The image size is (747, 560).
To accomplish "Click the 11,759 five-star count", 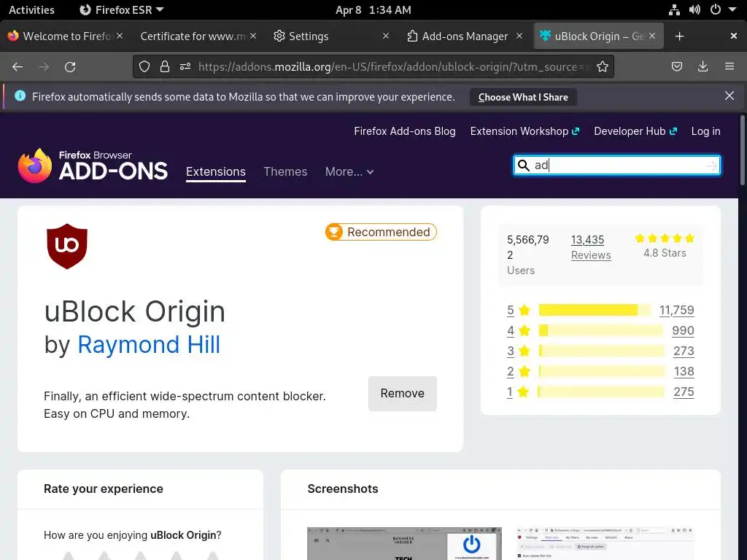I will 676,310.
